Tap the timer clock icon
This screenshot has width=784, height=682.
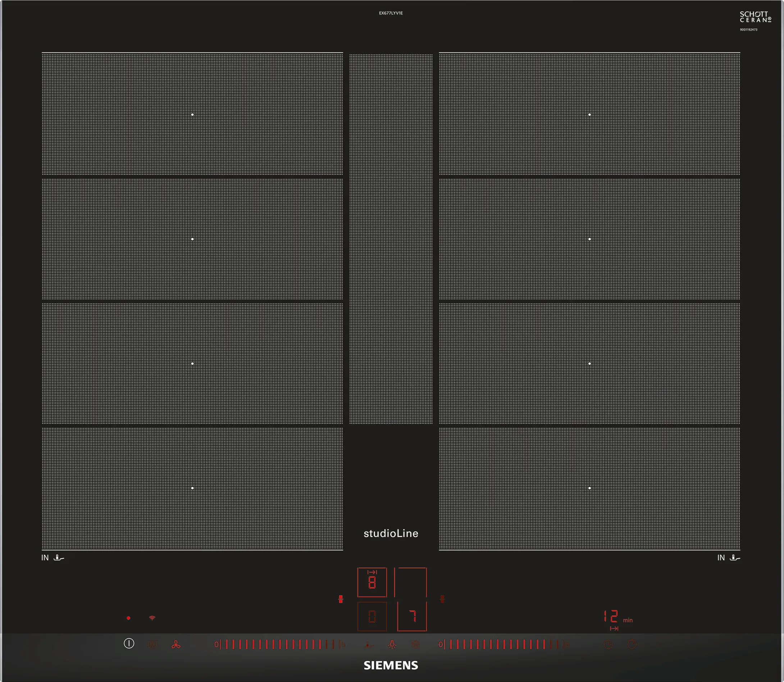pos(608,645)
